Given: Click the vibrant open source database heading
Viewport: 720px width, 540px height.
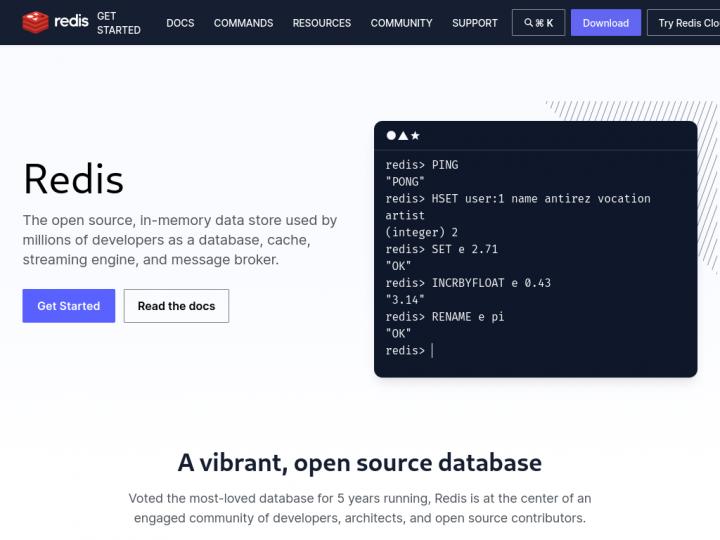Looking at the screenshot, I should 360,463.
